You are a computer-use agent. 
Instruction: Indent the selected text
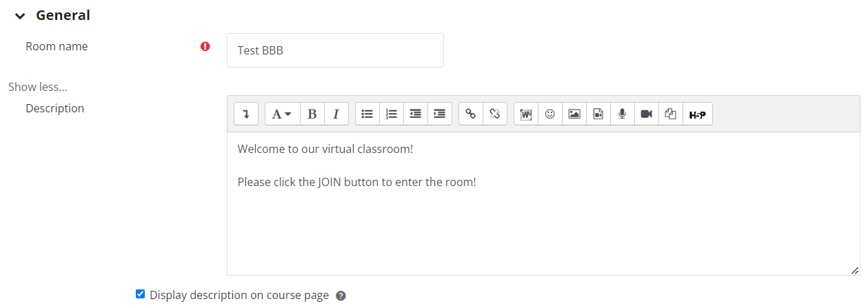(440, 114)
